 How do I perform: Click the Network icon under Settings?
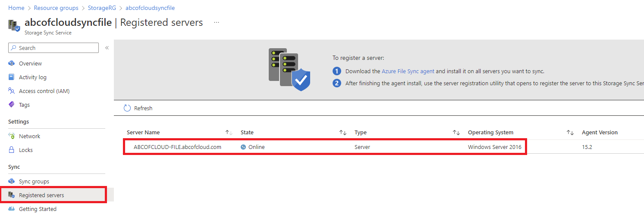(x=12, y=136)
